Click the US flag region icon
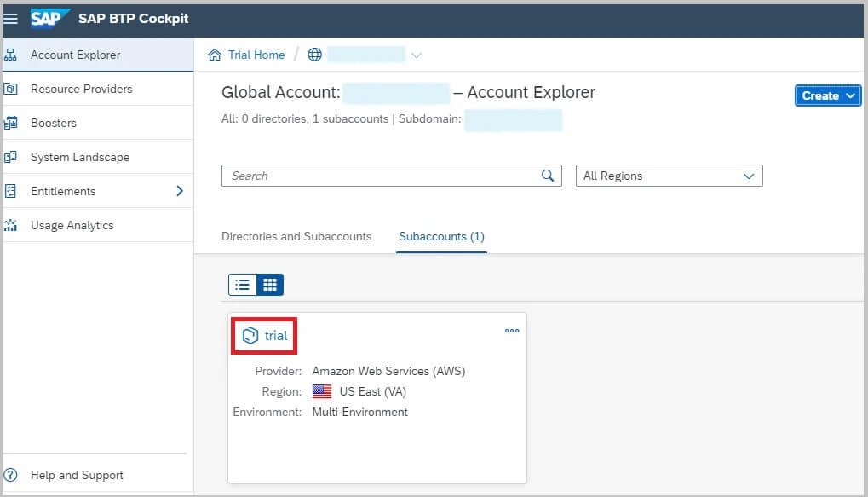The image size is (868, 497). click(322, 392)
